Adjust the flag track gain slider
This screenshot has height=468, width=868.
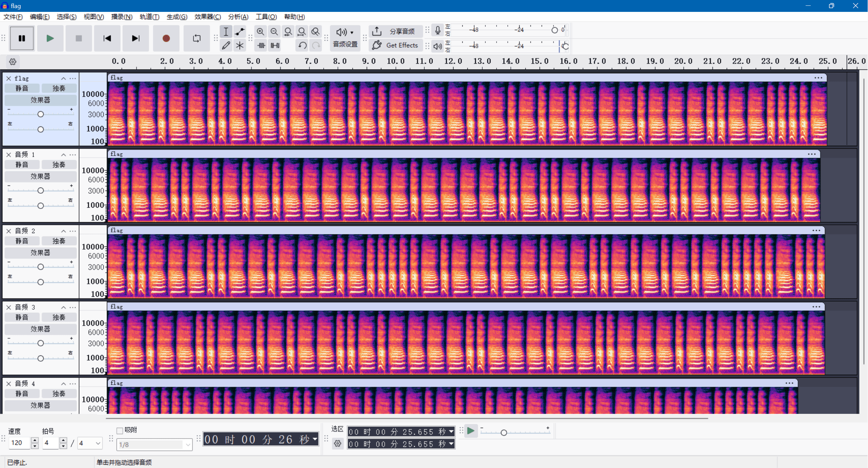[x=41, y=114]
